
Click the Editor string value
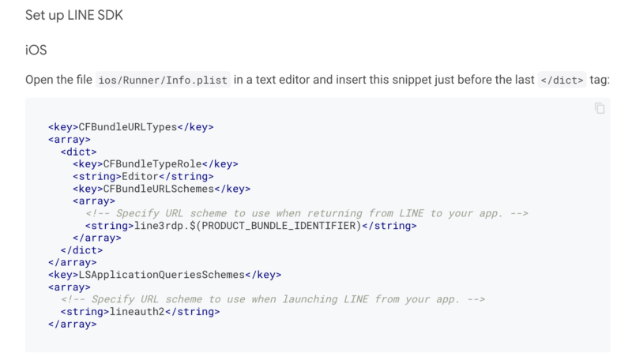[142, 176]
